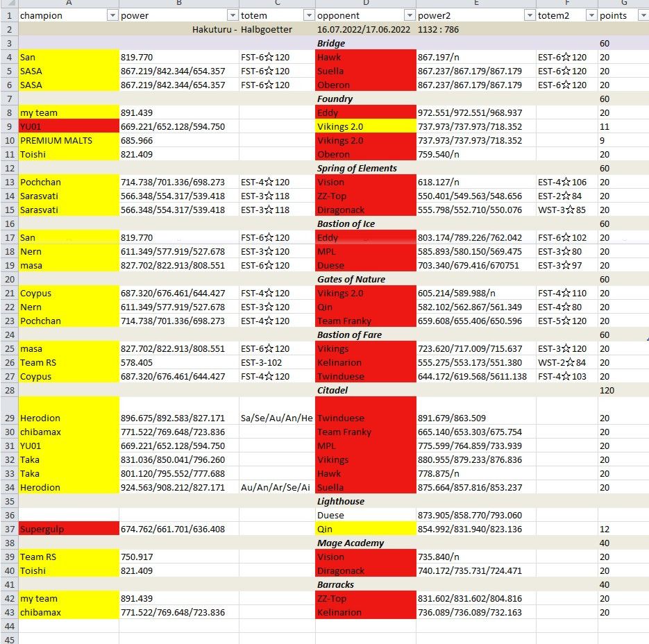The height and width of the screenshot is (644, 649).
Task: Click the 'Diragonack' opponent cell in row 40
Action: click(x=366, y=570)
